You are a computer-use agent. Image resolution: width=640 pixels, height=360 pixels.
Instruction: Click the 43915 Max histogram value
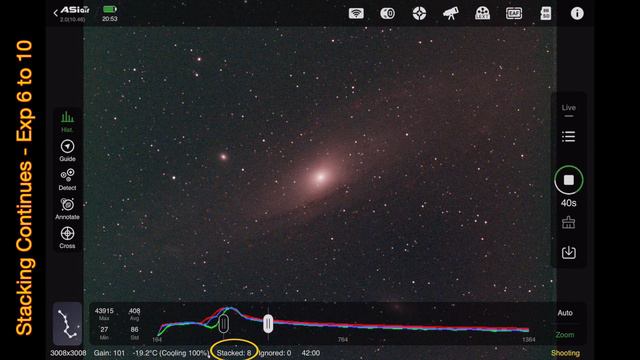pyautogui.click(x=104, y=311)
